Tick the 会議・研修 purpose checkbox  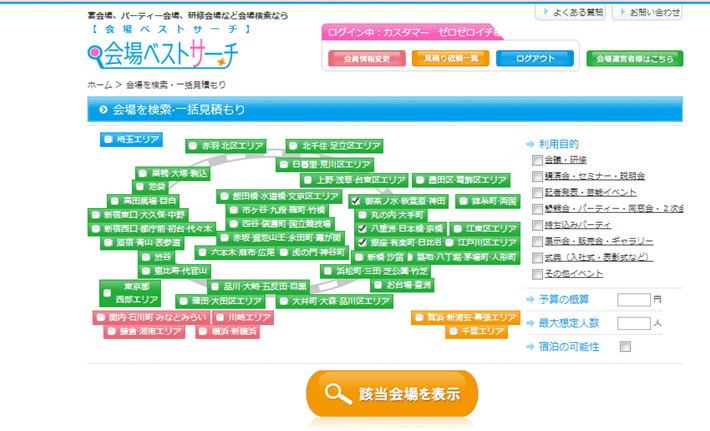pos(537,160)
